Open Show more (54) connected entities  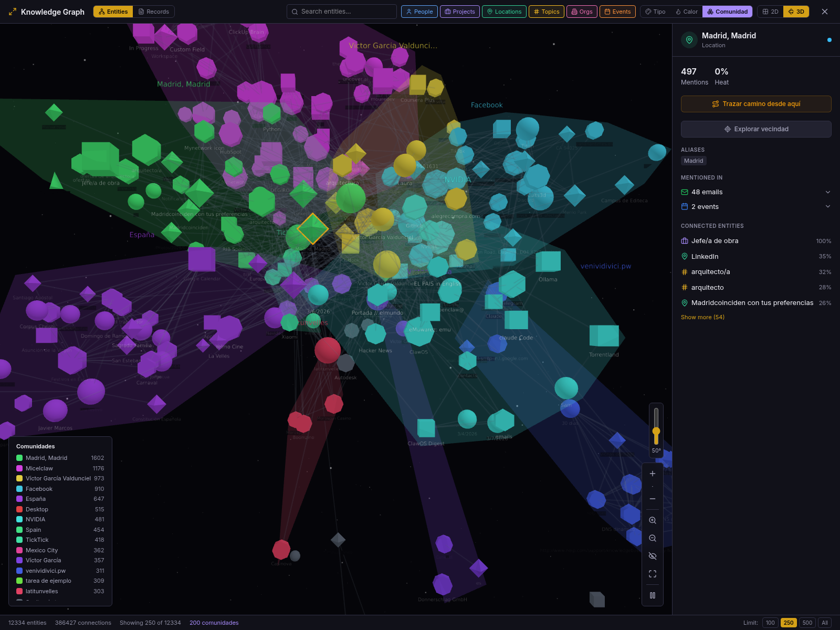(x=702, y=317)
